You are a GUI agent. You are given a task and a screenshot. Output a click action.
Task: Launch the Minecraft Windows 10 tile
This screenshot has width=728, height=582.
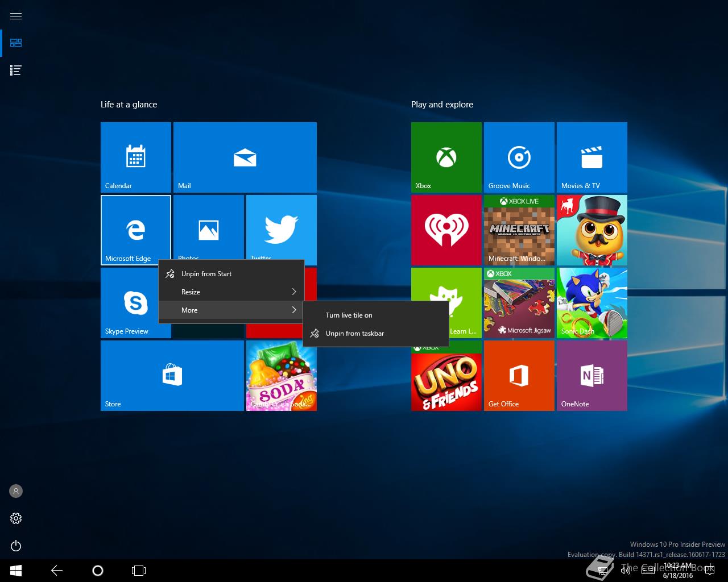point(519,230)
